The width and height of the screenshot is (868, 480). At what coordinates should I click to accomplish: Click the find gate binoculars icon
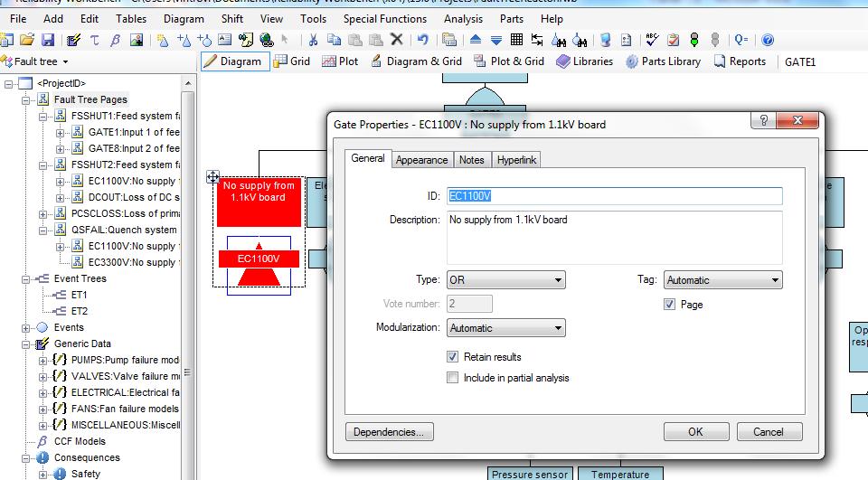[559, 40]
